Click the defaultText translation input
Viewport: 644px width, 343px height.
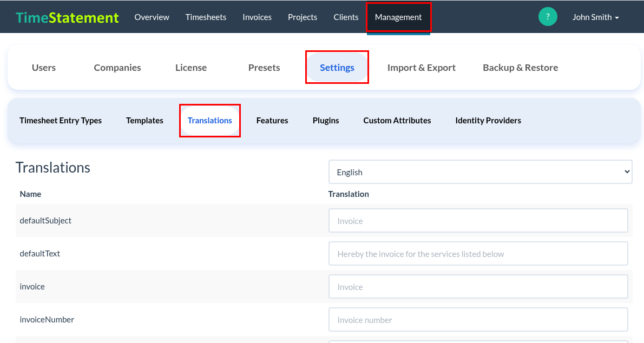(478, 253)
